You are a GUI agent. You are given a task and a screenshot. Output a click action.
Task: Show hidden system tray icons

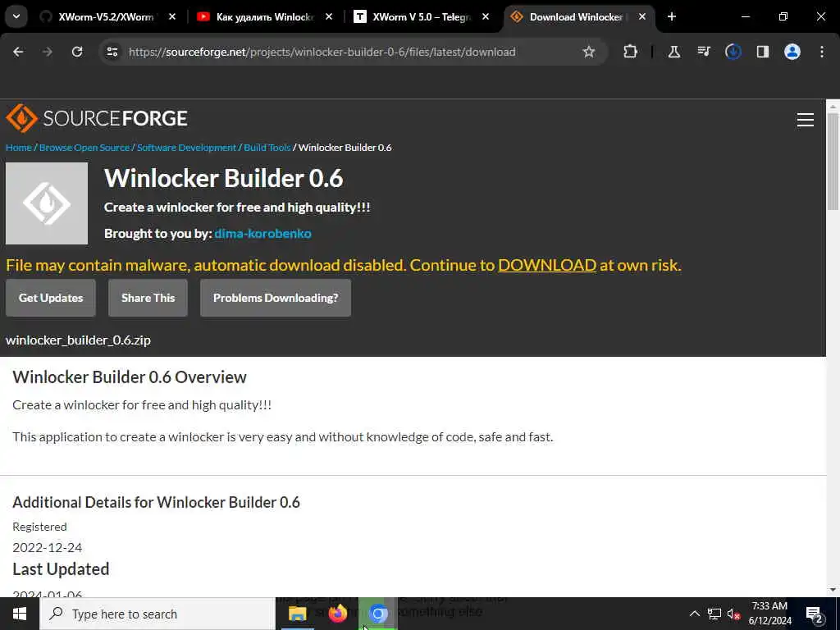694,614
